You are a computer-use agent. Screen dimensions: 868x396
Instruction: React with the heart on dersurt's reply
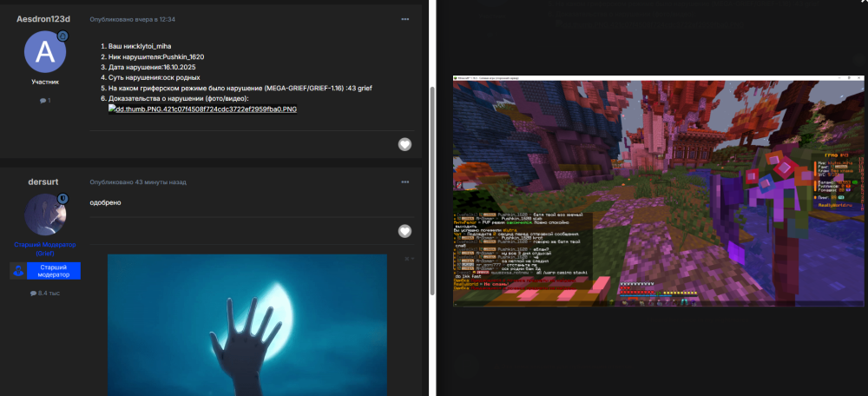[404, 231]
